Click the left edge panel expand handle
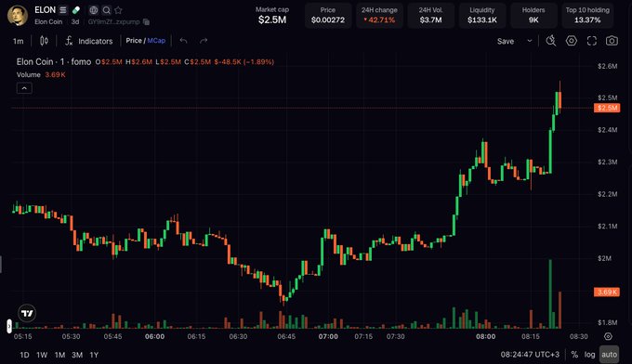This screenshot has height=364, width=632. [x=9, y=326]
